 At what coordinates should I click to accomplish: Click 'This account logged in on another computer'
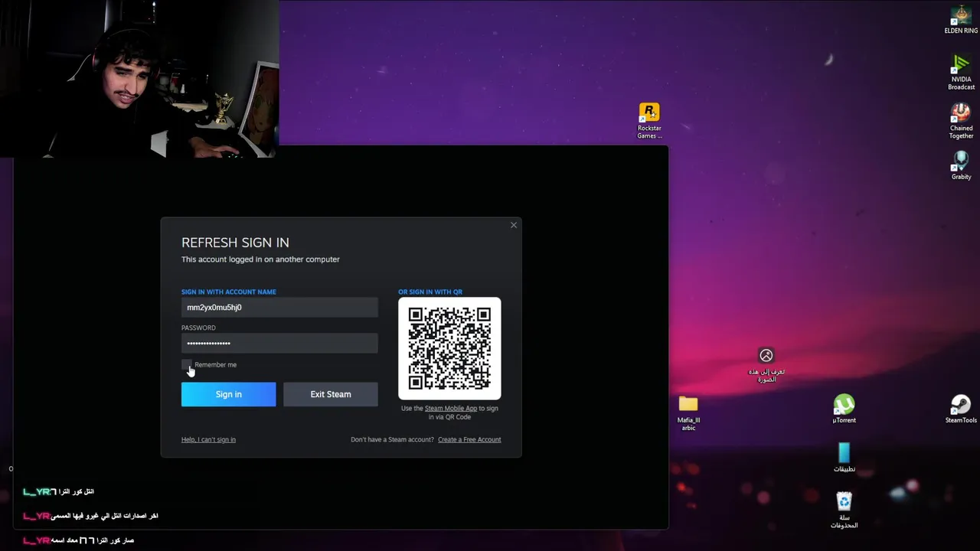point(260,259)
